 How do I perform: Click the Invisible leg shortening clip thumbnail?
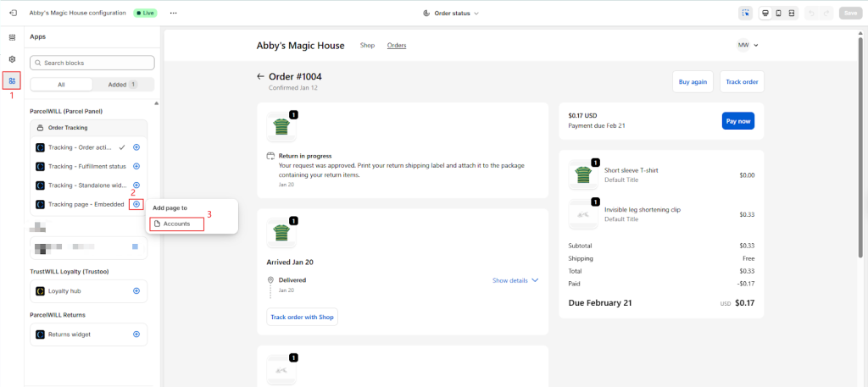coord(583,214)
